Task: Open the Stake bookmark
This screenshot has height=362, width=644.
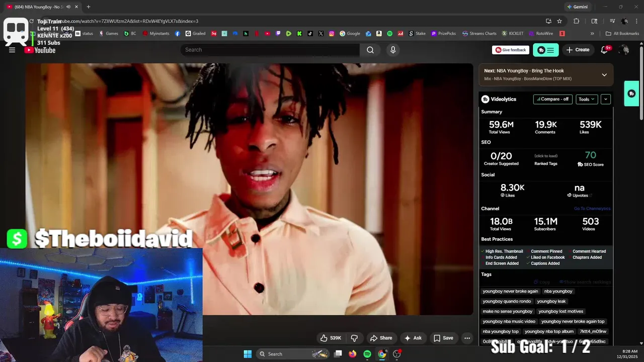Action: [x=417, y=34]
